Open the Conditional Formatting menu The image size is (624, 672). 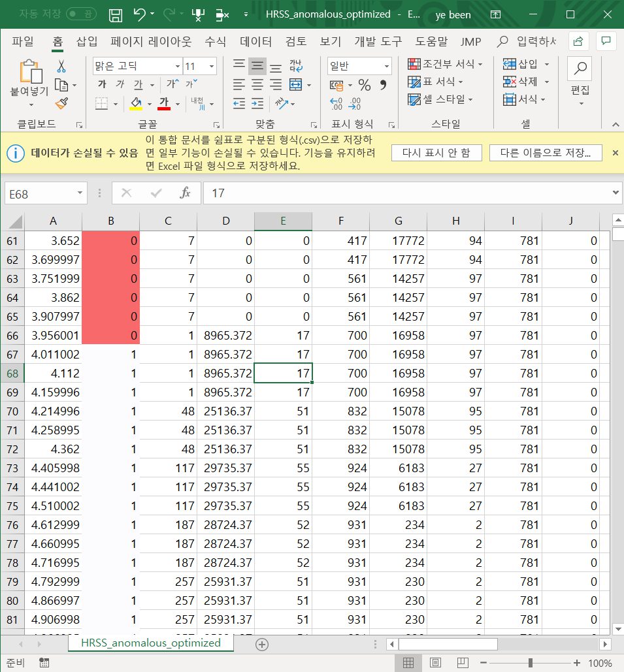[x=445, y=64]
